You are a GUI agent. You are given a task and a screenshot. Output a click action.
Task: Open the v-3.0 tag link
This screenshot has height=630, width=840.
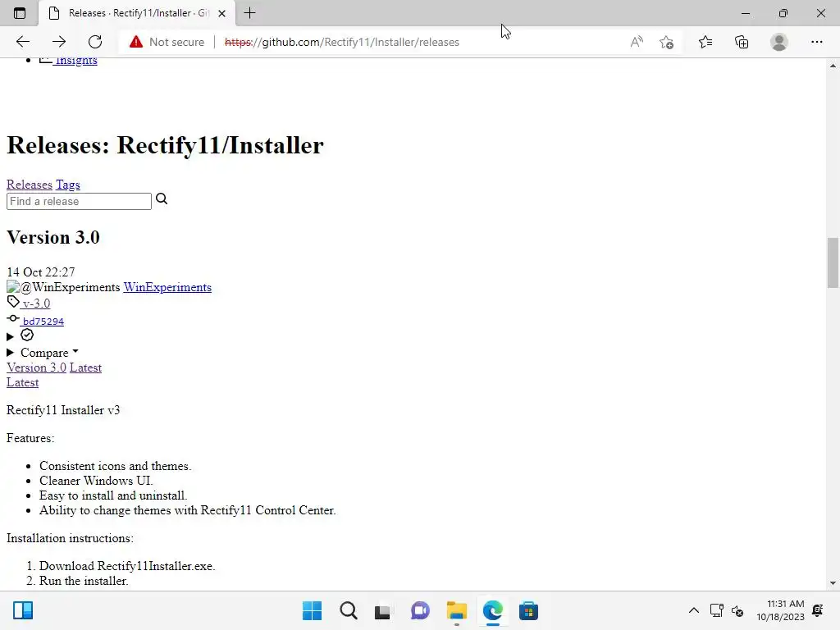point(36,304)
